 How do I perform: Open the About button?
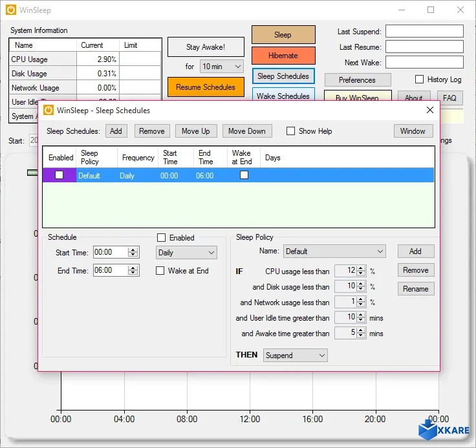414,97
